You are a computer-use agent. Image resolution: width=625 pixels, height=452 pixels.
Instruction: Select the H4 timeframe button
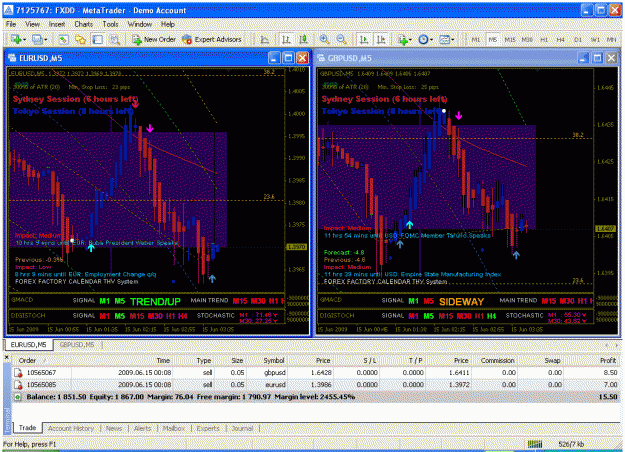coord(561,40)
